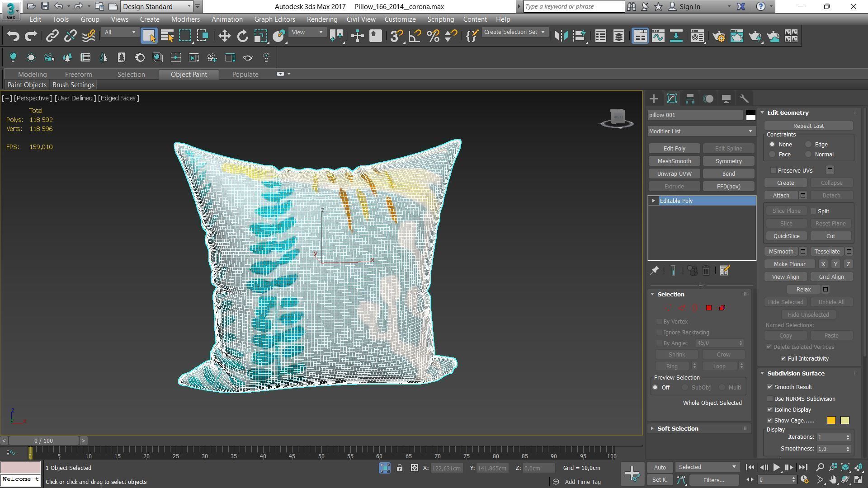Click Play Animation button
The height and width of the screenshot is (488, 868).
tap(776, 468)
